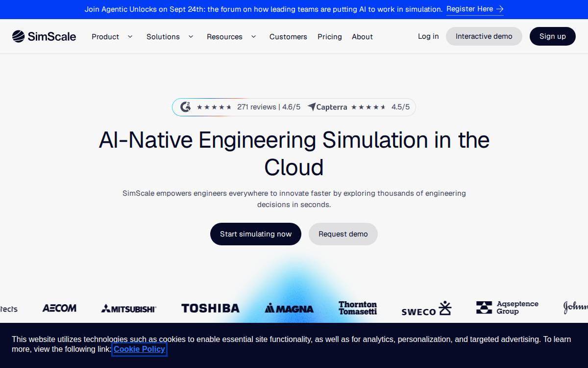Viewport: 588px width, 368px height.
Task: Click the Mitsubishi customer logo
Action: point(129,309)
